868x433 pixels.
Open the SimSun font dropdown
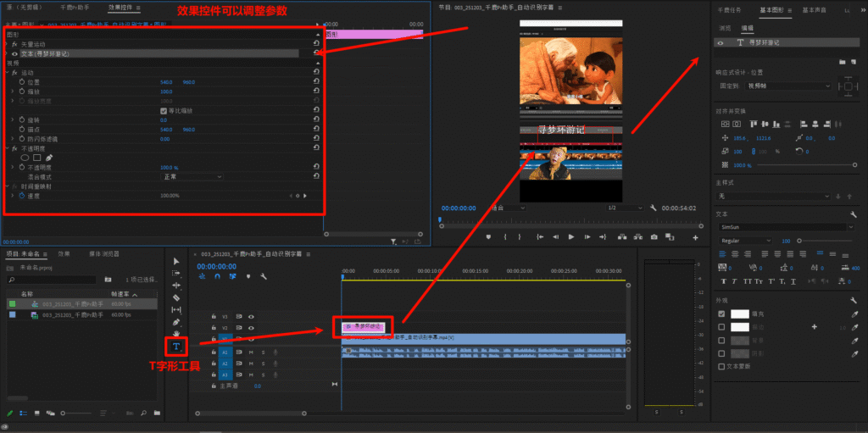click(x=786, y=227)
